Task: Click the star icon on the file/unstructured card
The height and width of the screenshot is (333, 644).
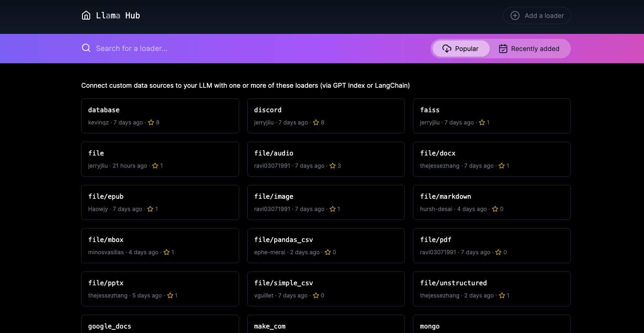Action: 502,295
